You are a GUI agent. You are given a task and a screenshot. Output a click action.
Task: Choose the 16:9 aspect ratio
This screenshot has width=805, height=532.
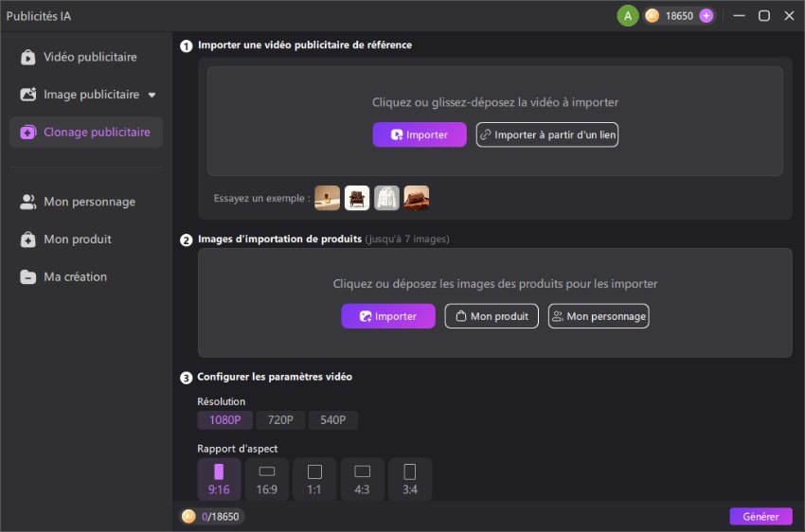pyautogui.click(x=266, y=479)
